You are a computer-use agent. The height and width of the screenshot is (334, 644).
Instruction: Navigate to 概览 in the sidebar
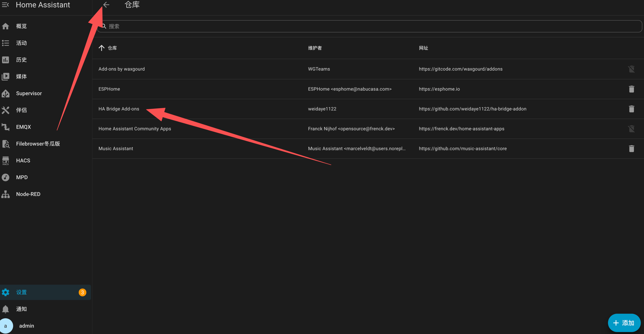coord(45,26)
